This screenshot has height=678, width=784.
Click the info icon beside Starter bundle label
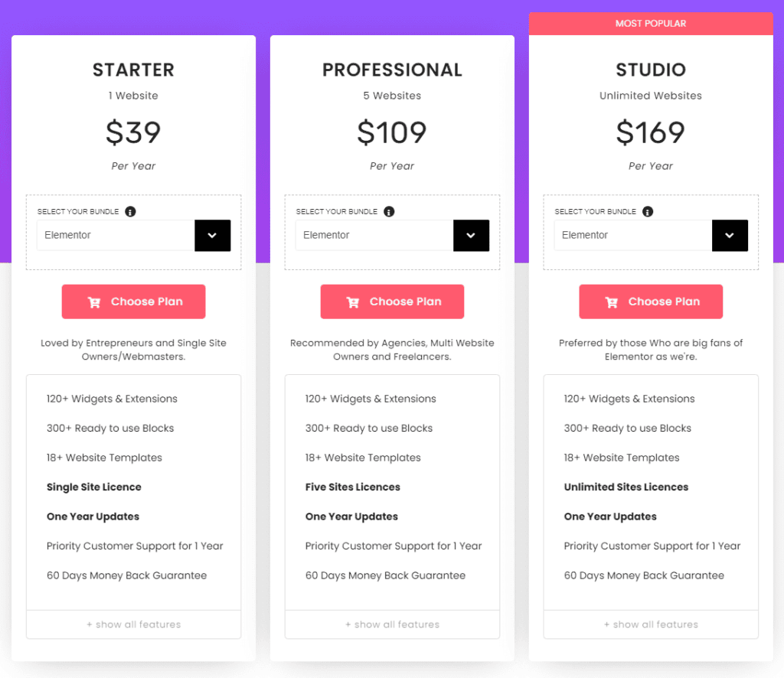click(130, 212)
